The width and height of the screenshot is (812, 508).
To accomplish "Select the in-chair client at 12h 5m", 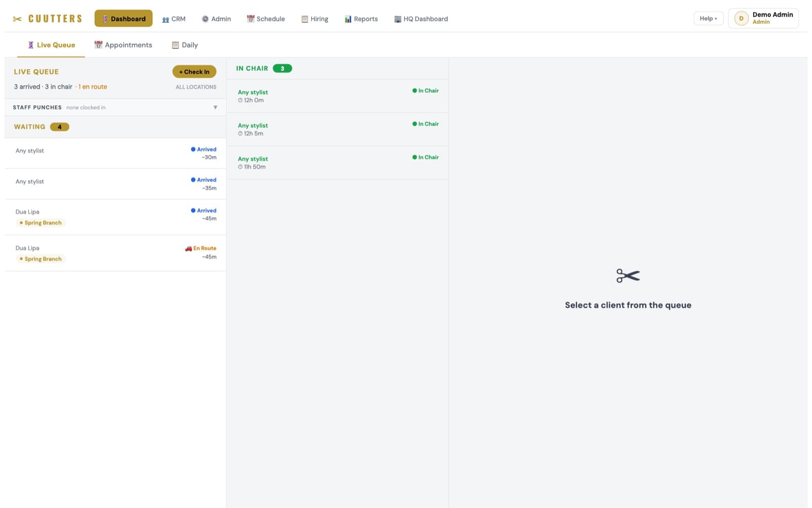I will (337, 129).
